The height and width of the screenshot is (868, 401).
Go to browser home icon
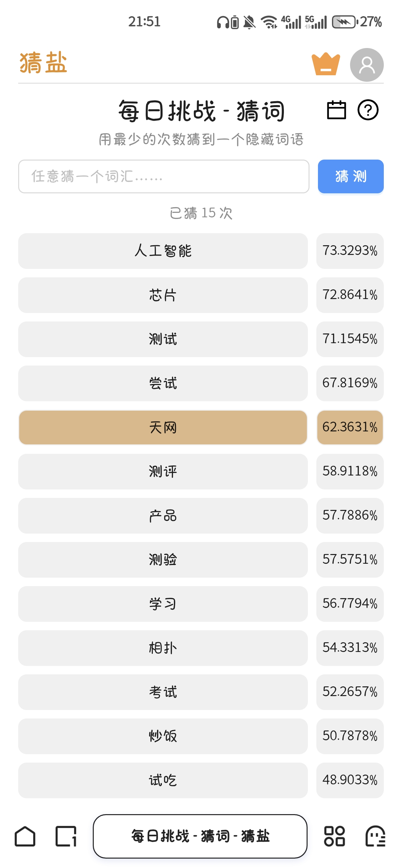click(25, 836)
